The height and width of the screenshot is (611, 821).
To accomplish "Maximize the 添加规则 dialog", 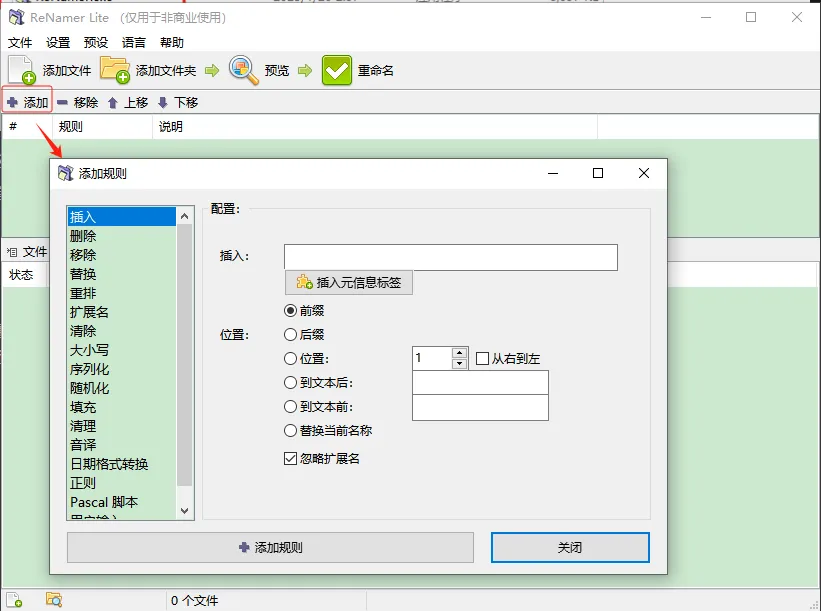I will click(598, 173).
